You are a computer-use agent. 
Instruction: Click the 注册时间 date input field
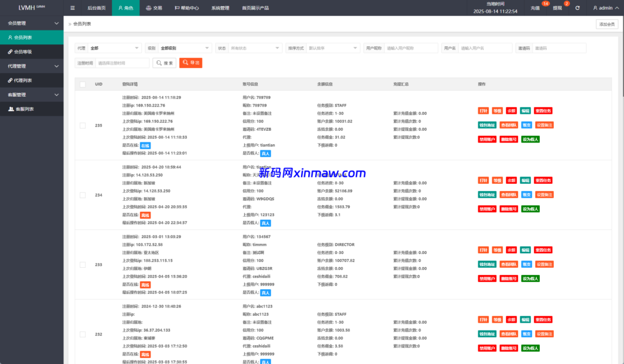(123, 62)
